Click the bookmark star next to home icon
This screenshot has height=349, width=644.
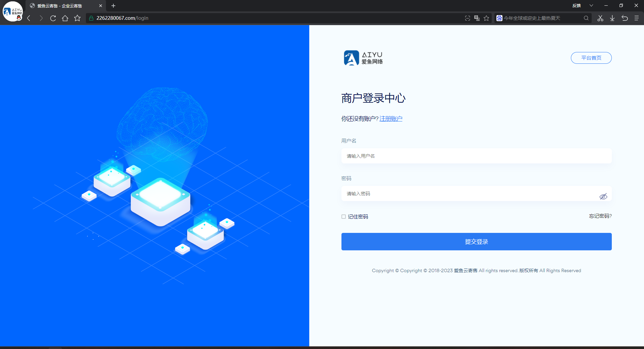click(77, 18)
